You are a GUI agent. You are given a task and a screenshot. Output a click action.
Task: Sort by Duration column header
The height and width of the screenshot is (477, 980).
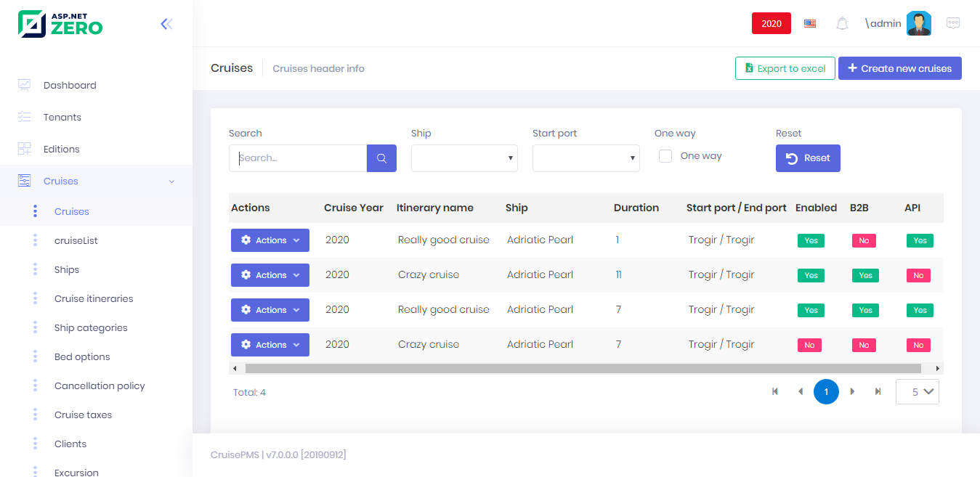(636, 208)
